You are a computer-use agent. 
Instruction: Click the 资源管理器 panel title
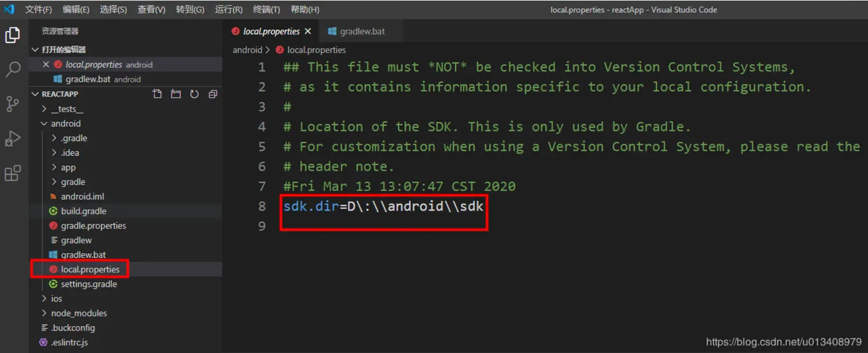(60, 31)
